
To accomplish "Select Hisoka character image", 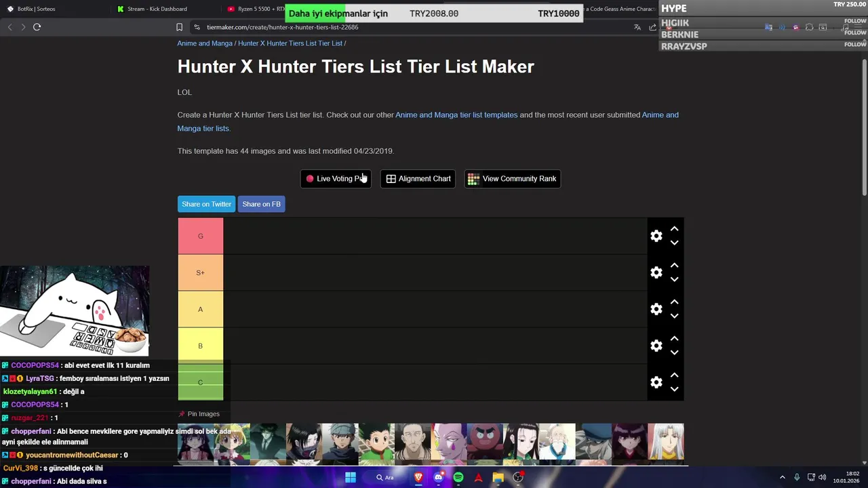I will tap(448, 442).
